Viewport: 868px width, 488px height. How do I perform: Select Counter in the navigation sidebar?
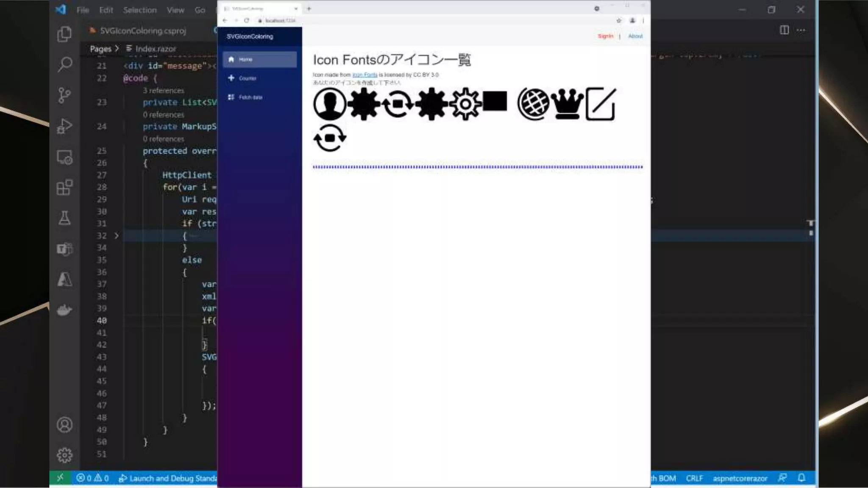[247, 78]
